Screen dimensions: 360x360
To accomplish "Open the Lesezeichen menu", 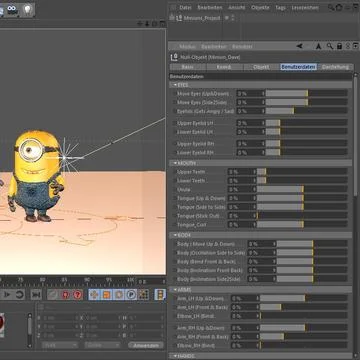I will [305, 7].
